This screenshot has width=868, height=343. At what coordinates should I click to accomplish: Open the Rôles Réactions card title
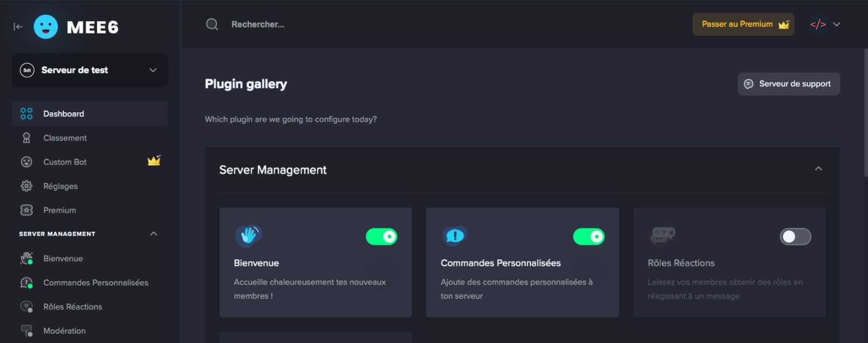(x=681, y=263)
